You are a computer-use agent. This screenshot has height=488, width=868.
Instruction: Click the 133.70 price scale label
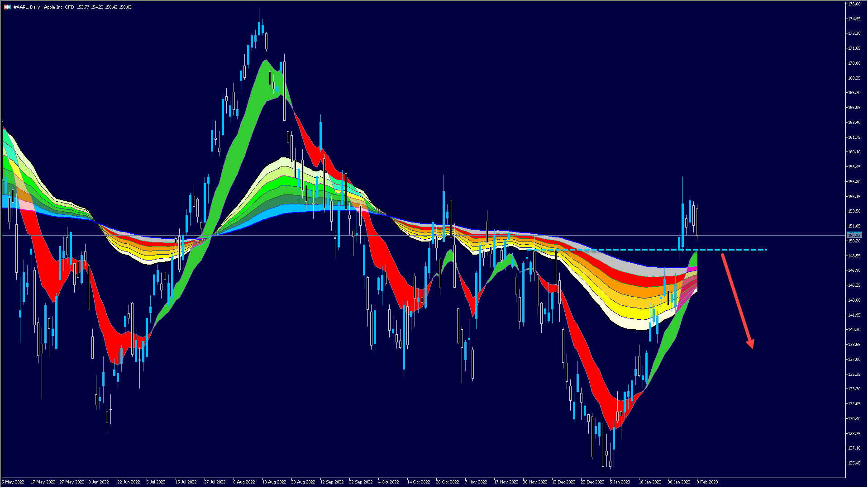point(854,389)
